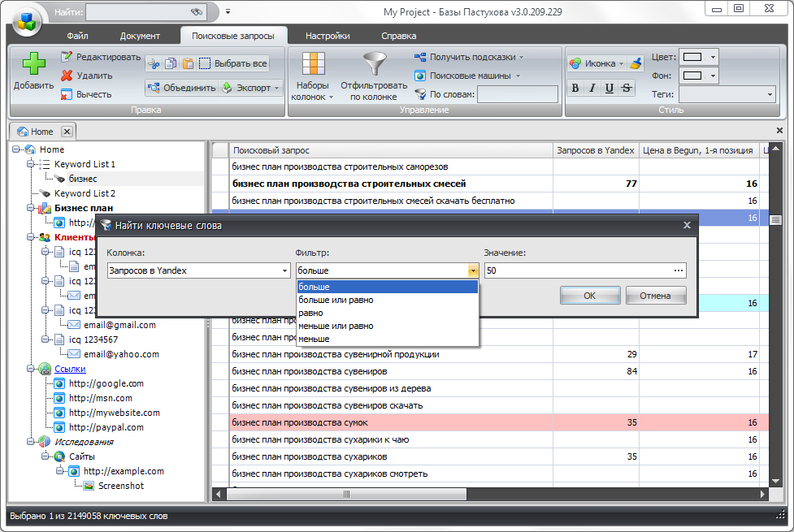Toggle bold formatting in Стиль group
The image size is (794, 532).
pyautogui.click(x=575, y=89)
